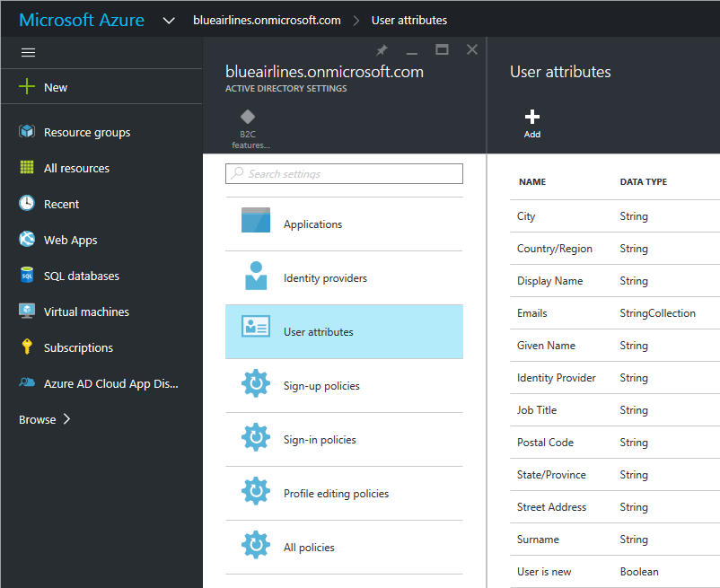Viewport: 720px width, 588px height.
Task: Open Profile editing policies
Action: tap(344, 493)
